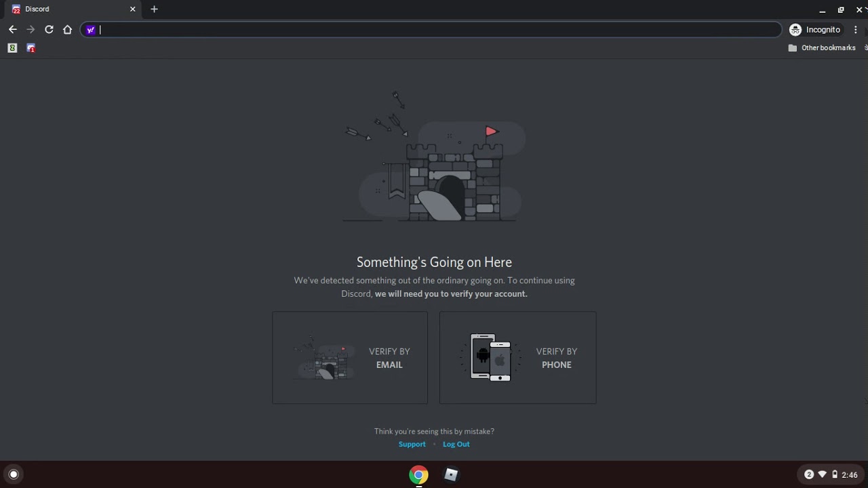
Task: Launch Roblox from the shelf
Action: point(451,474)
